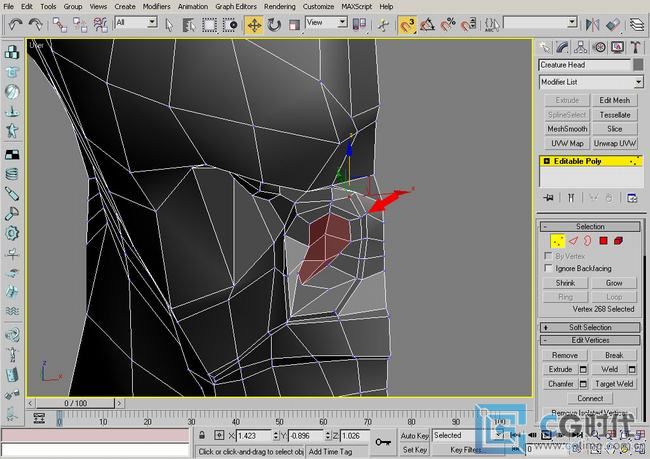
Task: Click the Creature Head object name field
Action: (585, 65)
